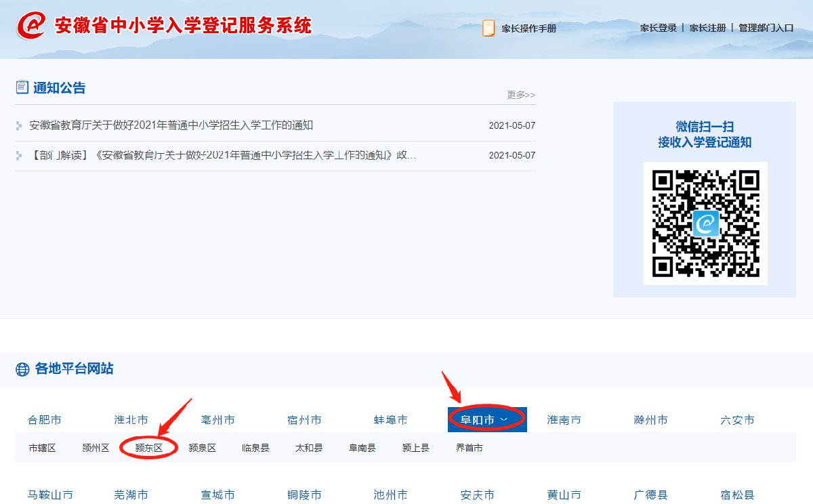Select 宿州市 platform
Viewport: 813px width, 504px height.
tap(305, 420)
